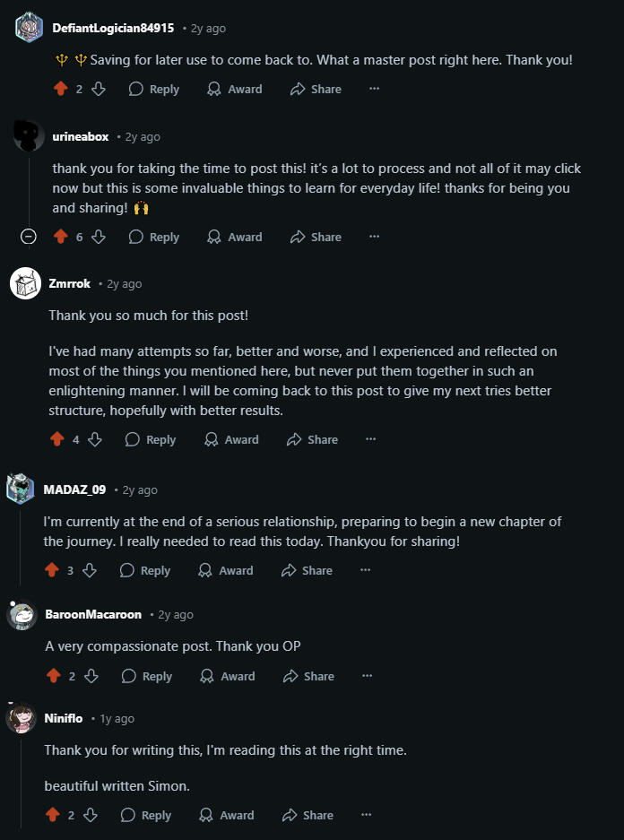
Task: Open the urineabox username profile link
Action: click(x=81, y=136)
